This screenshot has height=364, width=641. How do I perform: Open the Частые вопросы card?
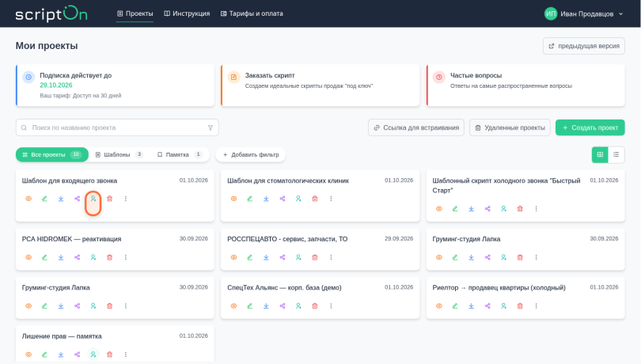525,85
